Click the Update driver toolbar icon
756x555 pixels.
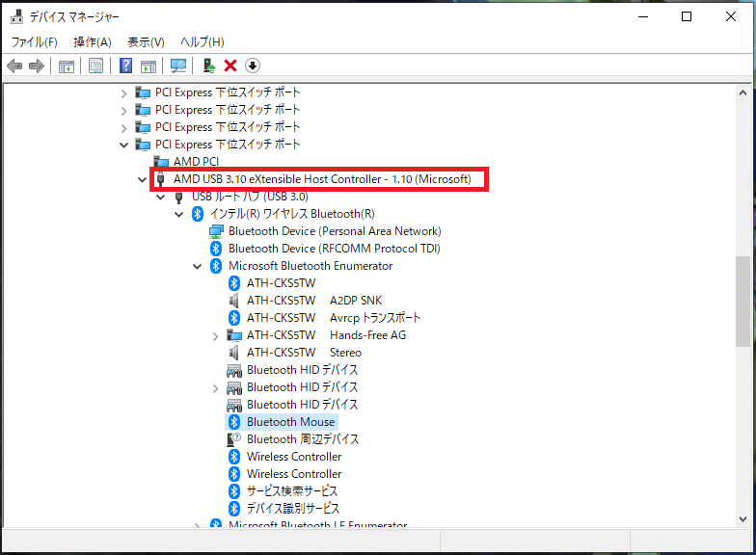click(x=208, y=66)
